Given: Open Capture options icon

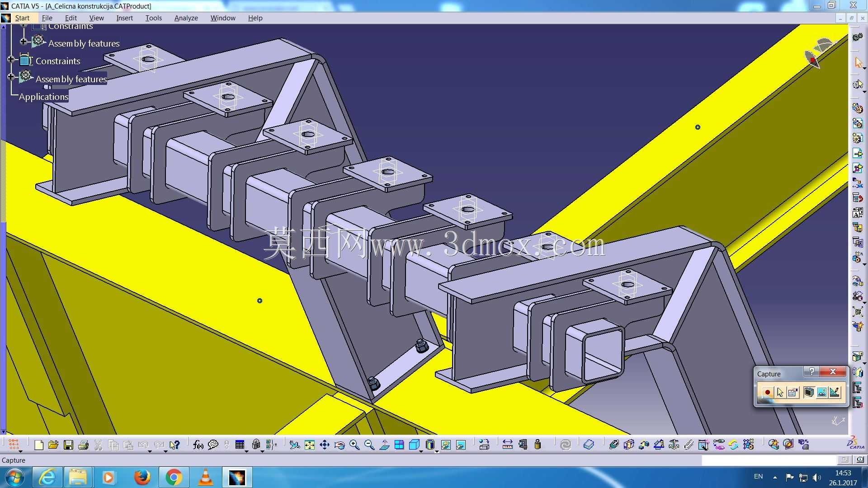Looking at the screenshot, I should (x=793, y=392).
